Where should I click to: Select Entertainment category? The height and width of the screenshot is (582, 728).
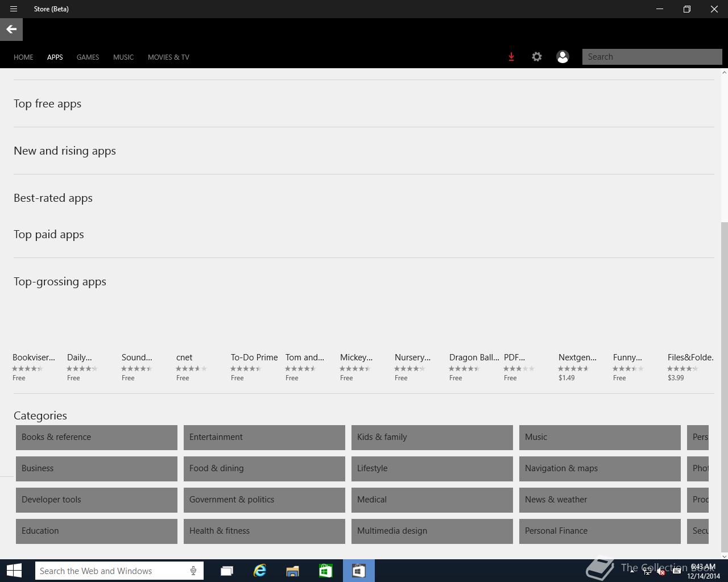[x=264, y=437]
